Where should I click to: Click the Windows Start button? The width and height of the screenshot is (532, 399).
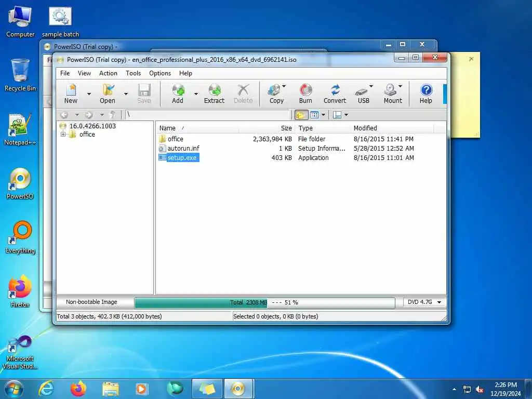(14, 389)
